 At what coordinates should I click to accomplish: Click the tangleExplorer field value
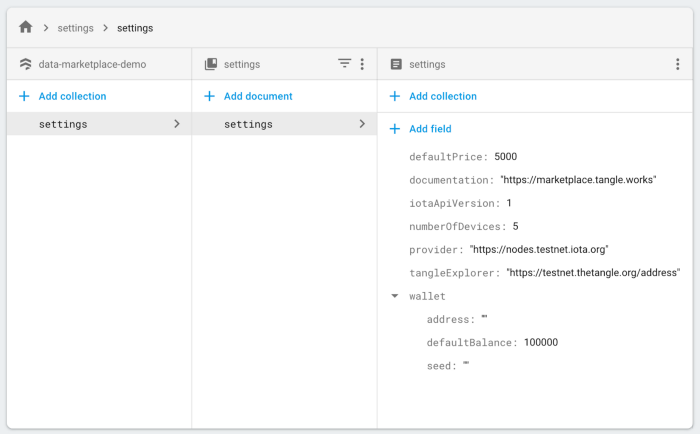[x=593, y=272]
